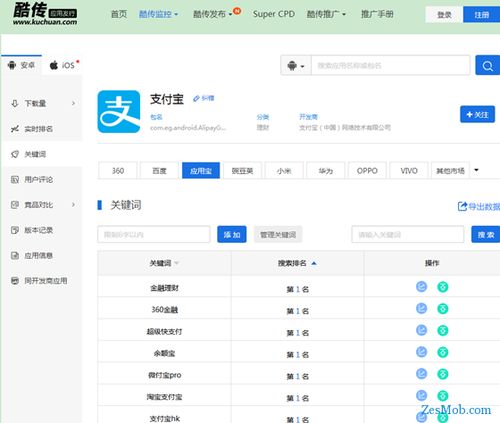Click blue action icon for 微付宝pro

click(421, 374)
